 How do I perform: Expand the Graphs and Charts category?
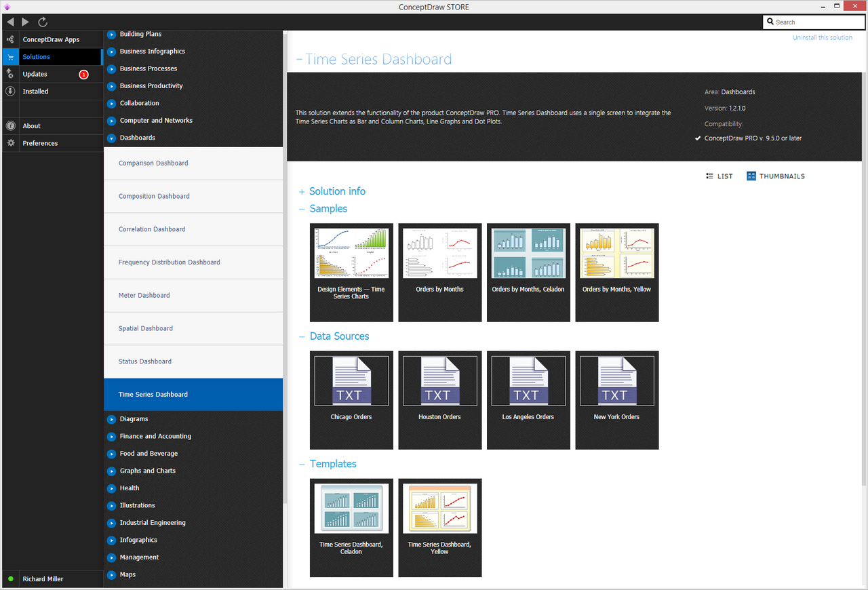[x=112, y=471]
